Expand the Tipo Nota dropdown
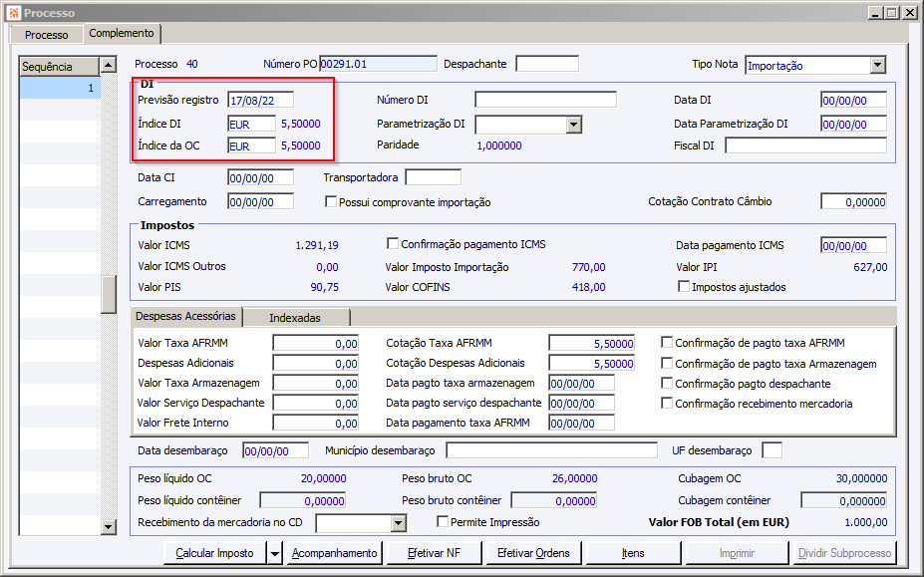This screenshot has width=924, height=577. [x=877, y=65]
